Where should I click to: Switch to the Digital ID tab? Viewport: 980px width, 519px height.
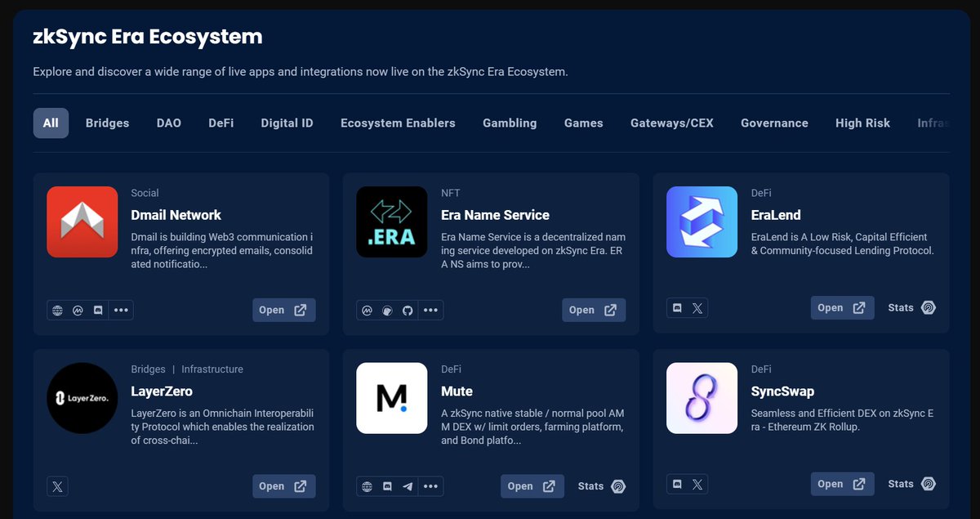(x=287, y=123)
